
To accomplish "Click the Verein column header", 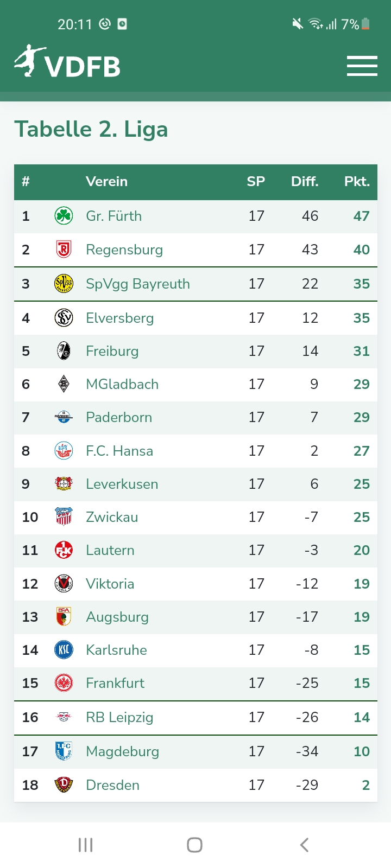I will 106,182.
